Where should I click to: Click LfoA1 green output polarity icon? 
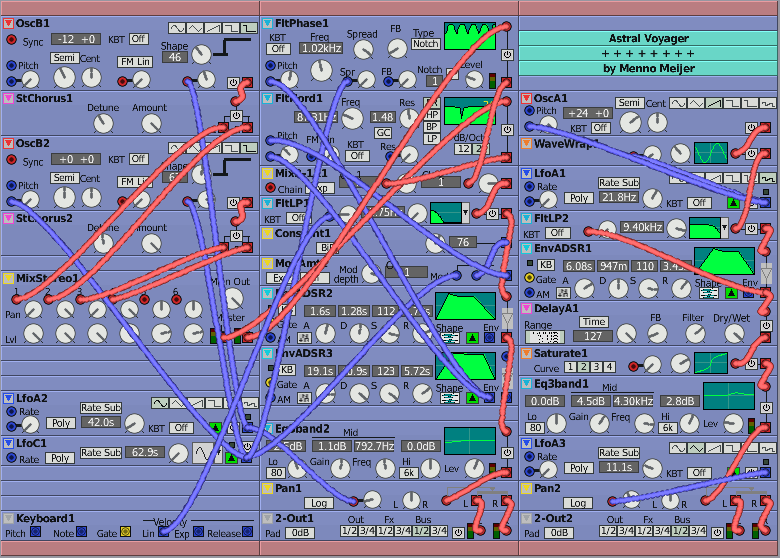point(733,203)
